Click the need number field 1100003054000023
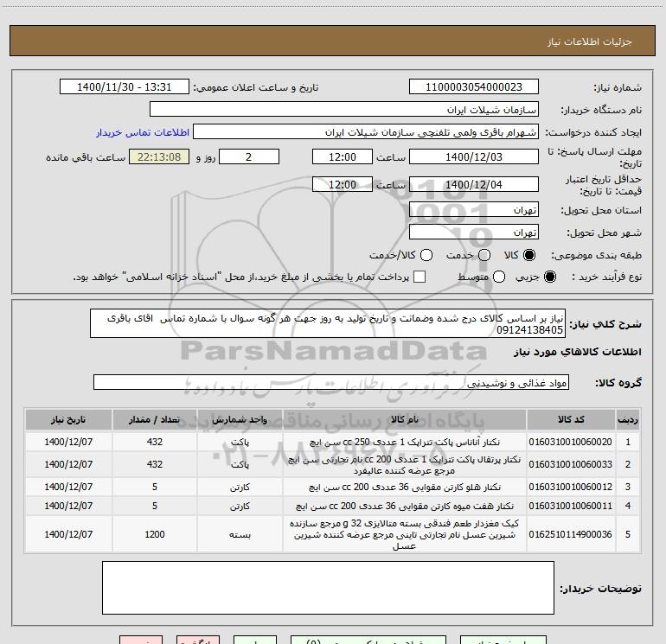The width and height of the screenshot is (666, 644). point(474,87)
